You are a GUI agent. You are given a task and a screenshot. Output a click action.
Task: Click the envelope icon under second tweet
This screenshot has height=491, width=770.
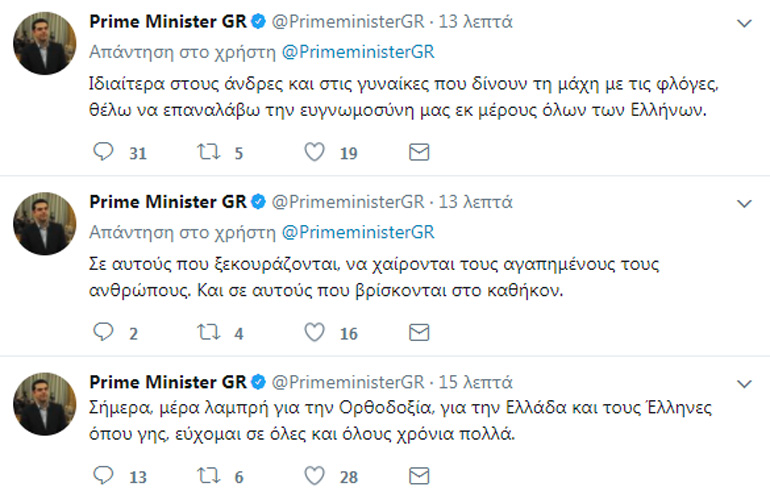(420, 333)
